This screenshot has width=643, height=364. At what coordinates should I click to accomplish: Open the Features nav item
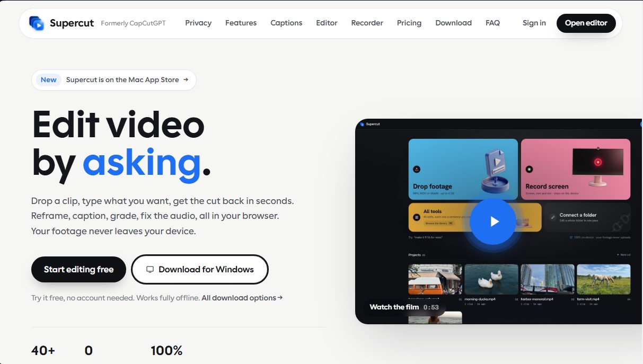pyautogui.click(x=241, y=23)
